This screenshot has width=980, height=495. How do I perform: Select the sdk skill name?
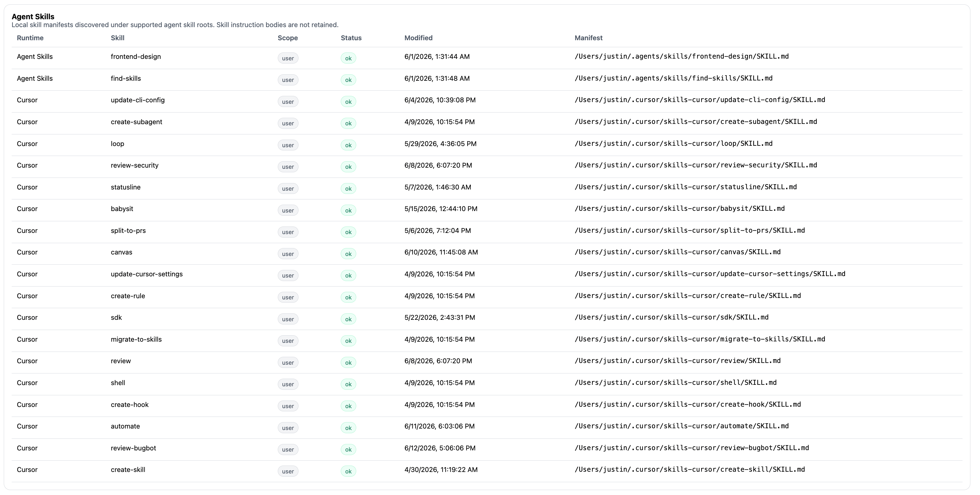coord(116,318)
